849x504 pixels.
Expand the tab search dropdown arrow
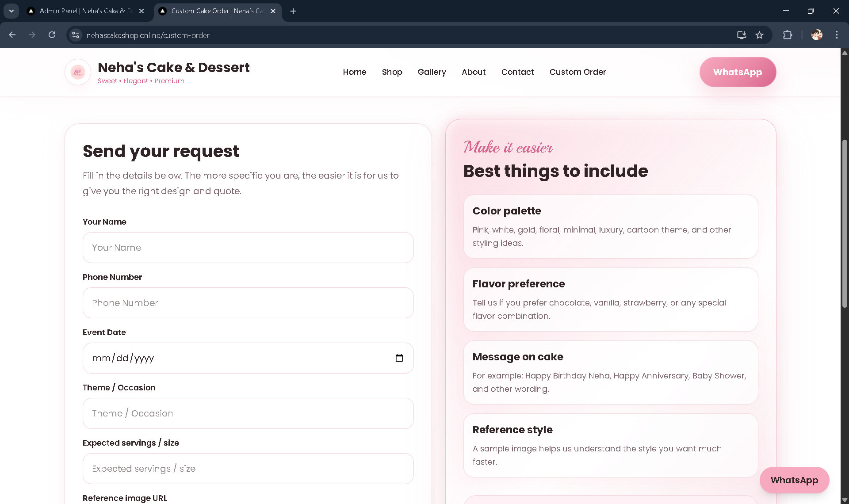click(x=11, y=11)
